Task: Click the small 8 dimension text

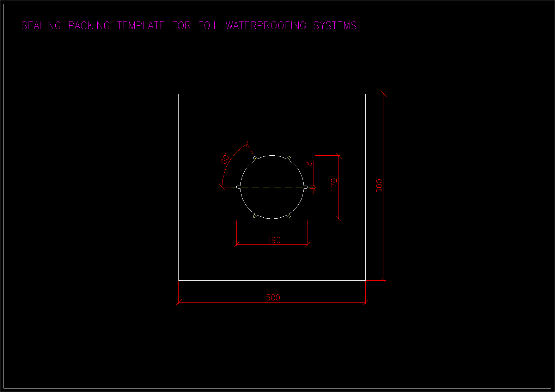Action: (309, 164)
